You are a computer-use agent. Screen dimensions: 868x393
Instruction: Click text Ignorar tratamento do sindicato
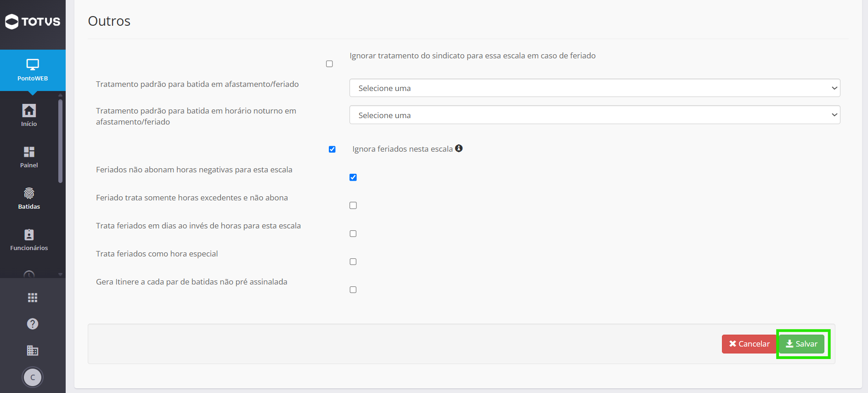[473, 56]
